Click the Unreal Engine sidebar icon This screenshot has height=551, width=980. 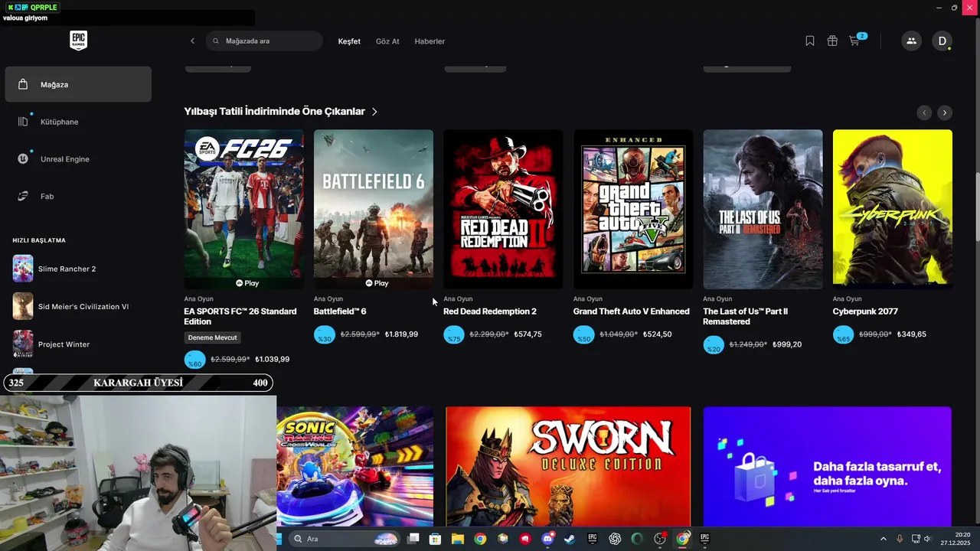coord(23,159)
